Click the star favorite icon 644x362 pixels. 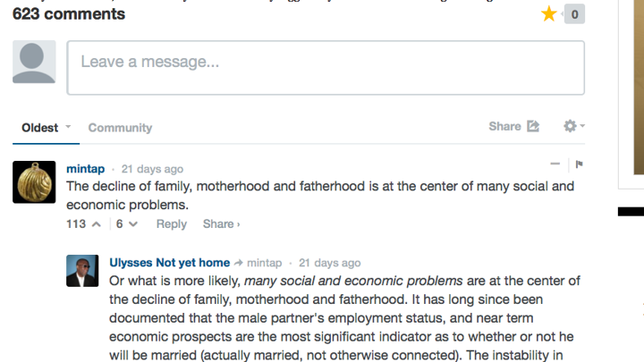549,13
